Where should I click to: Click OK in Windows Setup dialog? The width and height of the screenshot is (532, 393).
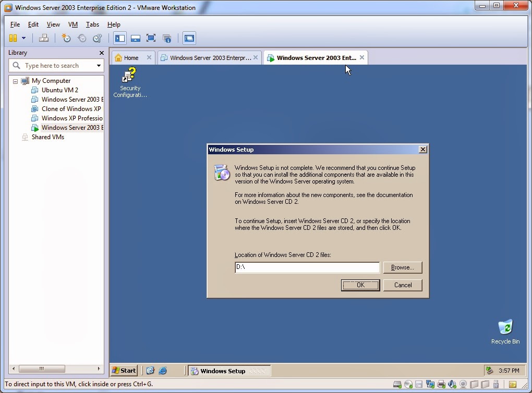(360, 285)
